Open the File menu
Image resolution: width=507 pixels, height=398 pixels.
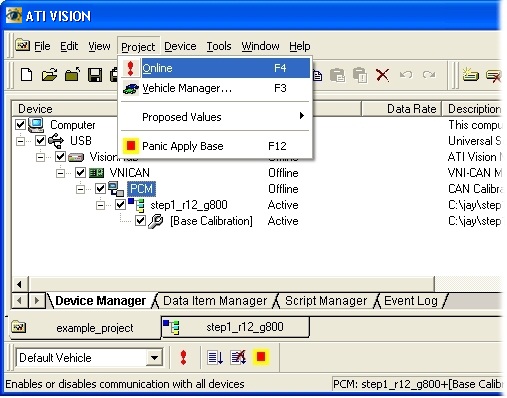[x=42, y=46]
